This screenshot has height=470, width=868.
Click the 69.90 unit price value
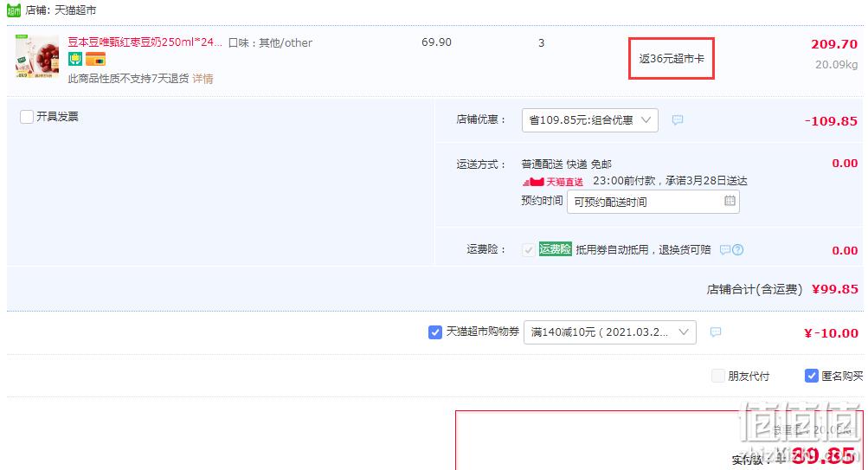[436, 42]
